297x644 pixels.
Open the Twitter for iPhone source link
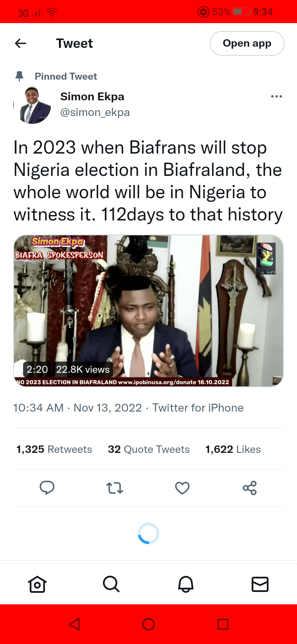coord(198,408)
